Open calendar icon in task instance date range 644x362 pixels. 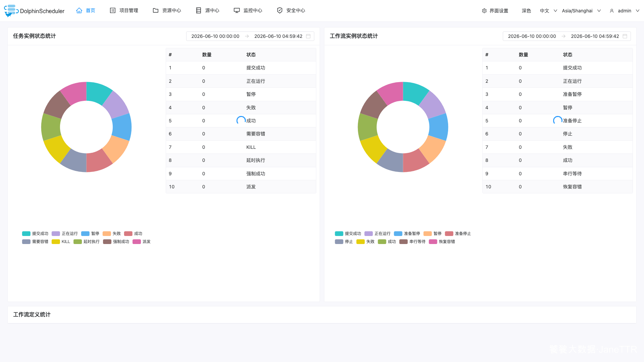[308, 36]
